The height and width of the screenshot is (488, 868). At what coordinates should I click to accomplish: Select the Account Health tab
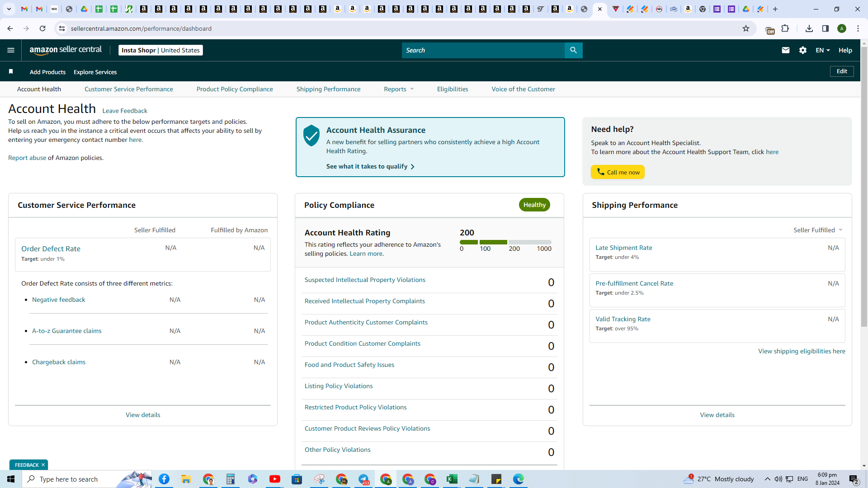(39, 89)
